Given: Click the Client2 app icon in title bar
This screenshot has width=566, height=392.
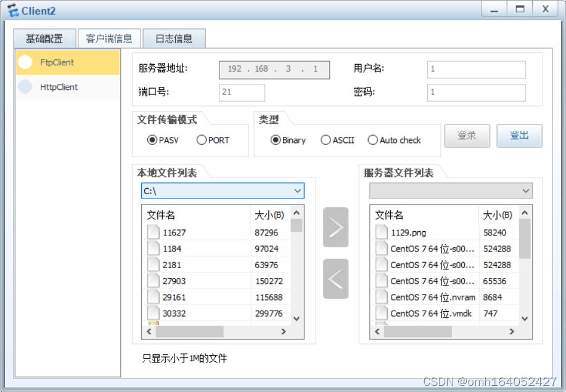Looking at the screenshot, I should (12, 10).
